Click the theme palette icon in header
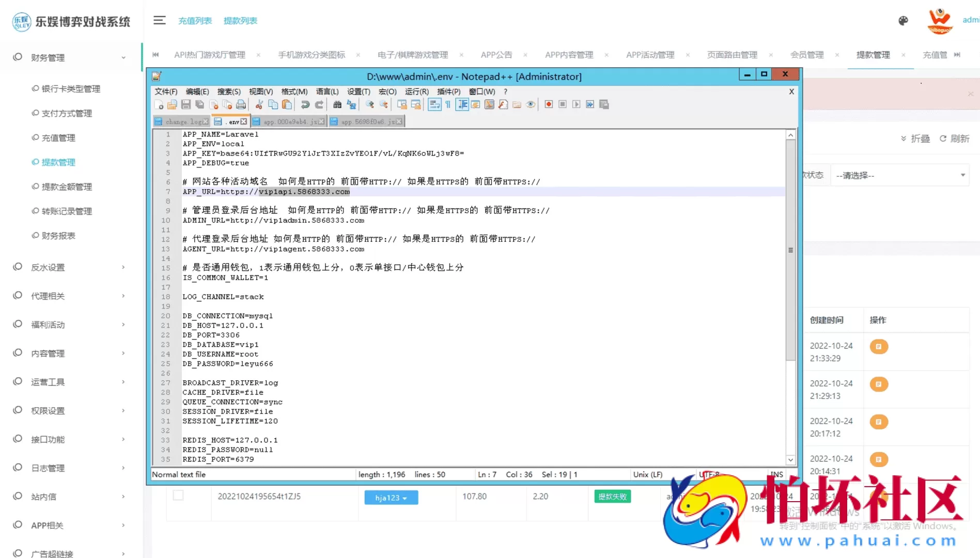This screenshot has height=558, width=980. point(903,21)
